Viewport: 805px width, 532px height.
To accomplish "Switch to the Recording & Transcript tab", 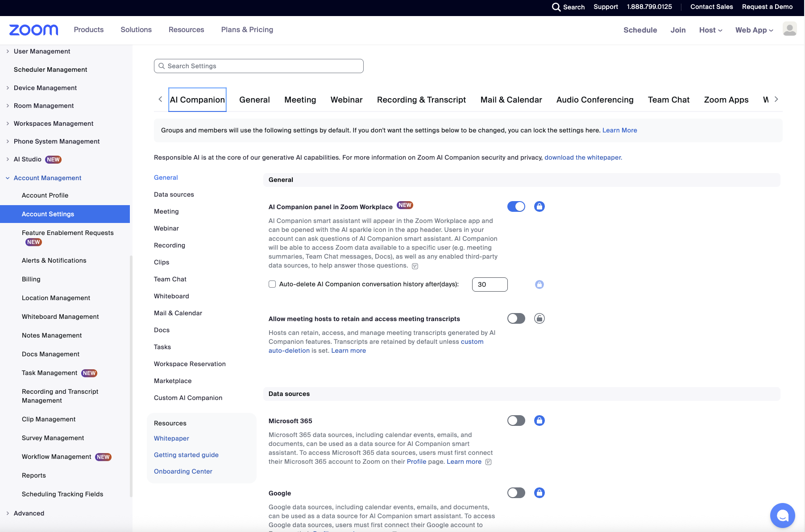I will pyautogui.click(x=421, y=100).
